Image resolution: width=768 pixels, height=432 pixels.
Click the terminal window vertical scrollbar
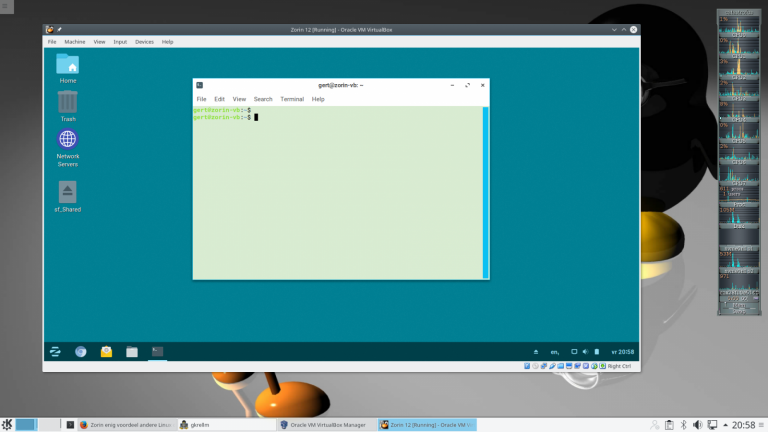pos(485,192)
